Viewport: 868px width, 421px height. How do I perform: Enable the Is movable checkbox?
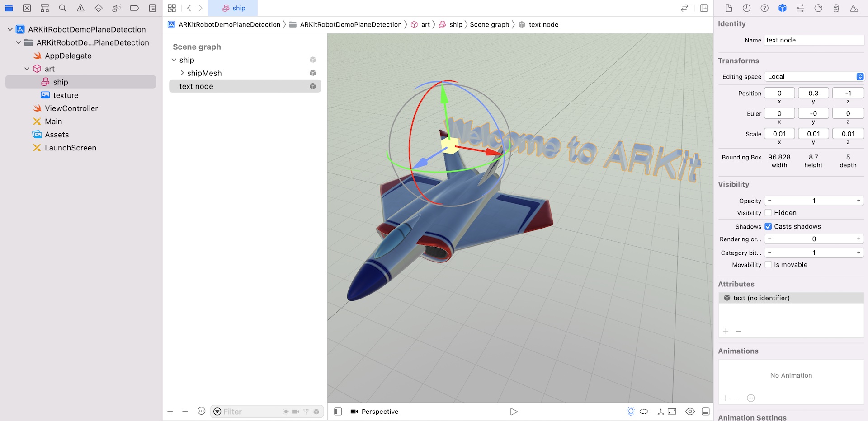coord(768,265)
